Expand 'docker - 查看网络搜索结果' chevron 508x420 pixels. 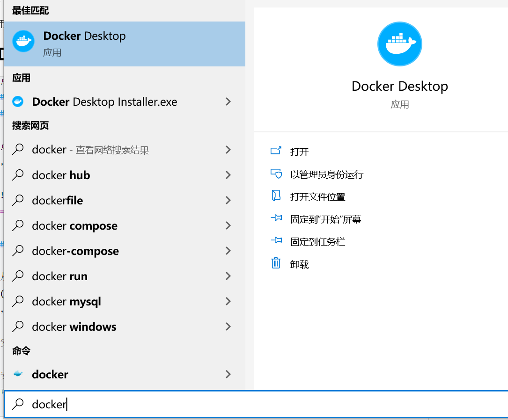click(x=228, y=150)
